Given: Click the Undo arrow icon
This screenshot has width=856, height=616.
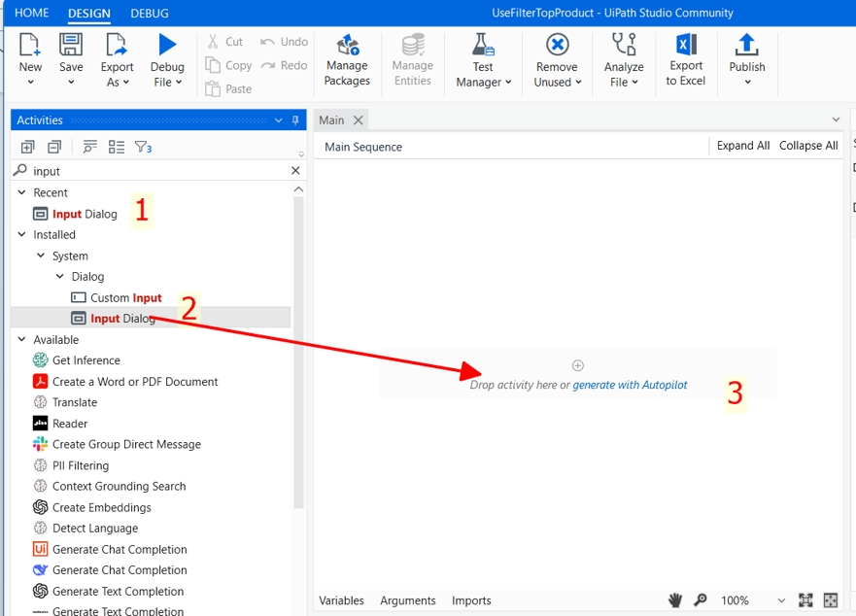Looking at the screenshot, I should pos(267,42).
